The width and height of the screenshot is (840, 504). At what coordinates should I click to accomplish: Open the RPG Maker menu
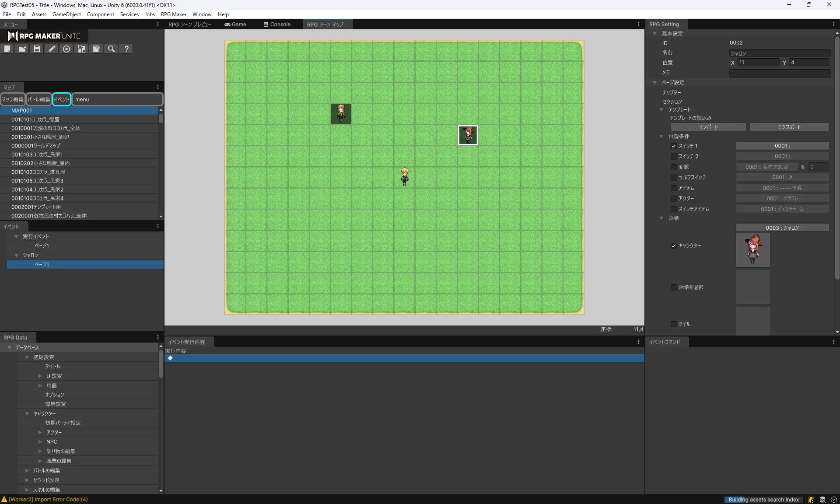(x=173, y=14)
